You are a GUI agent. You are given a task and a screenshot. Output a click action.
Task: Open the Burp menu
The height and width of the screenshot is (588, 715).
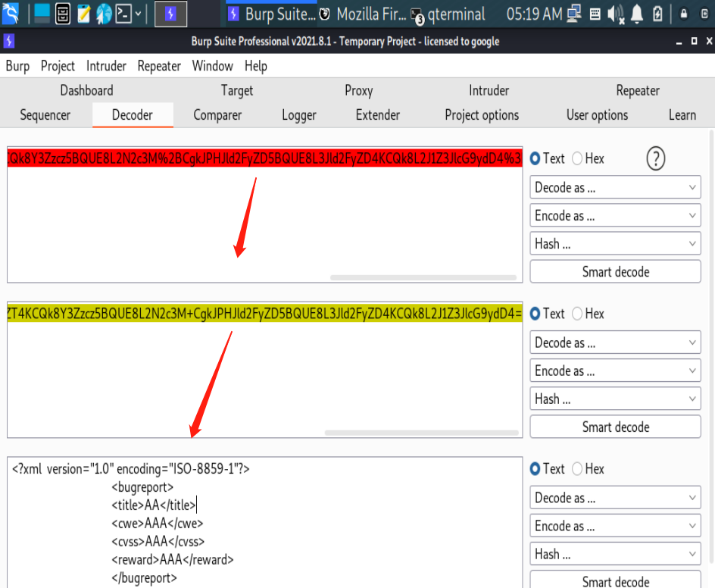pyautogui.click(x=17, y=66)
